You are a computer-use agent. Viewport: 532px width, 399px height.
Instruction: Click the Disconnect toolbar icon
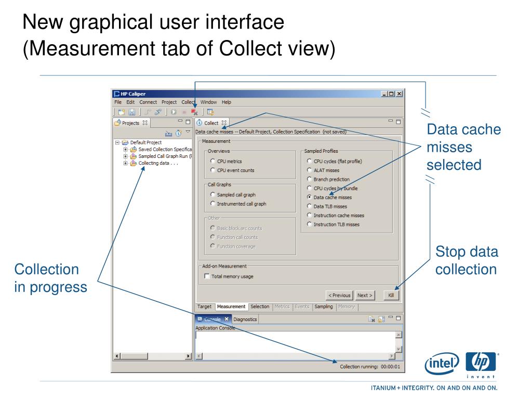158,112
